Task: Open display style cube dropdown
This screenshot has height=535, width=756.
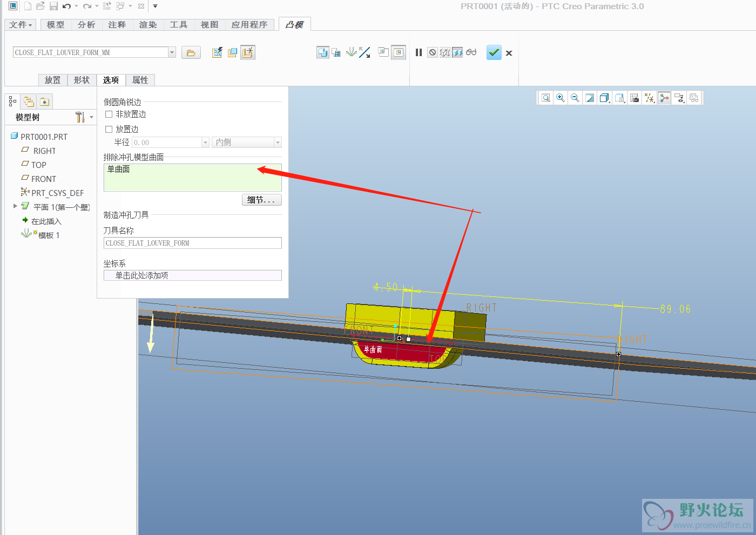Action: click(605, 98)
